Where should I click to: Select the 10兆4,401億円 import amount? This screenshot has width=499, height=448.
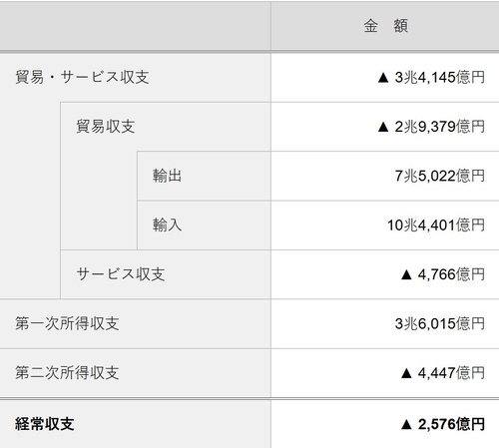coord(436,224)
